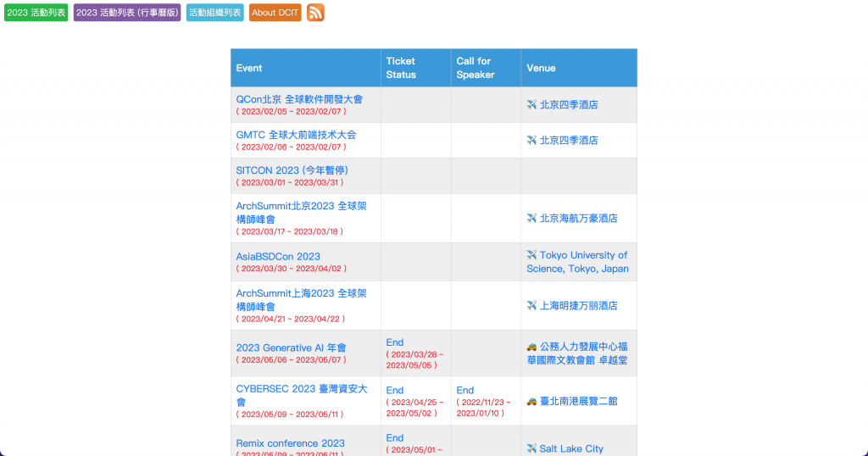Click date text 2023/03/01 ~ 2023/03/31
868x456 pixels.
tap(290, 182)
